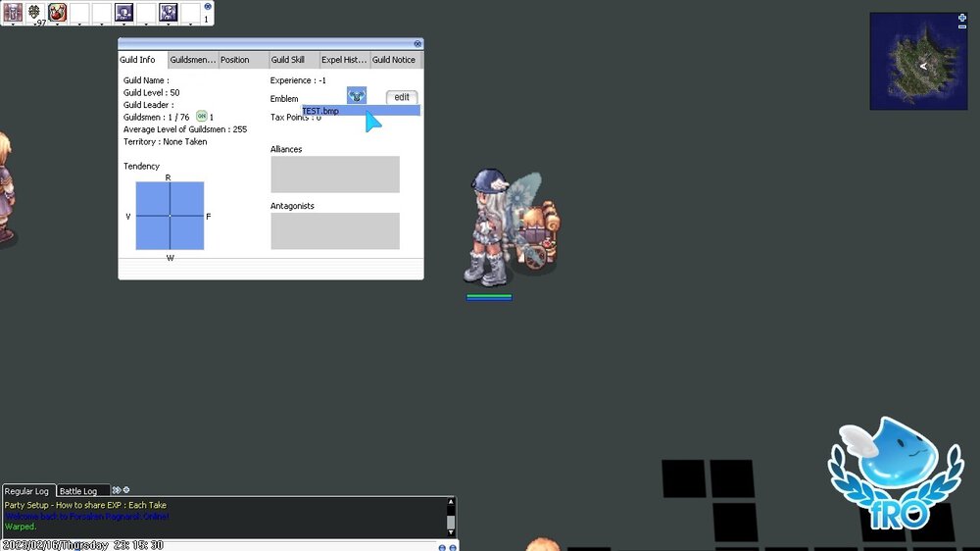Image resolution: width=980 pixels, height=551 pixels.
Task: Click the hotbar item with count 97
Action: pos(35,13)
